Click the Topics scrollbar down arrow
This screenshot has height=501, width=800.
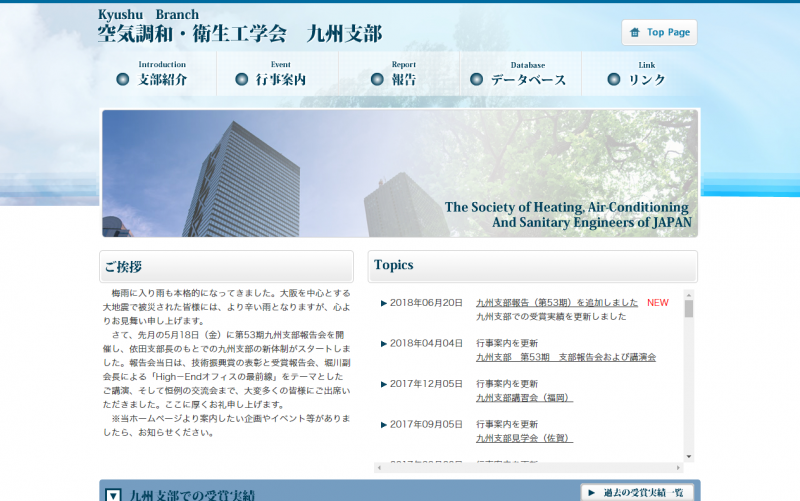tap(689, 457)
